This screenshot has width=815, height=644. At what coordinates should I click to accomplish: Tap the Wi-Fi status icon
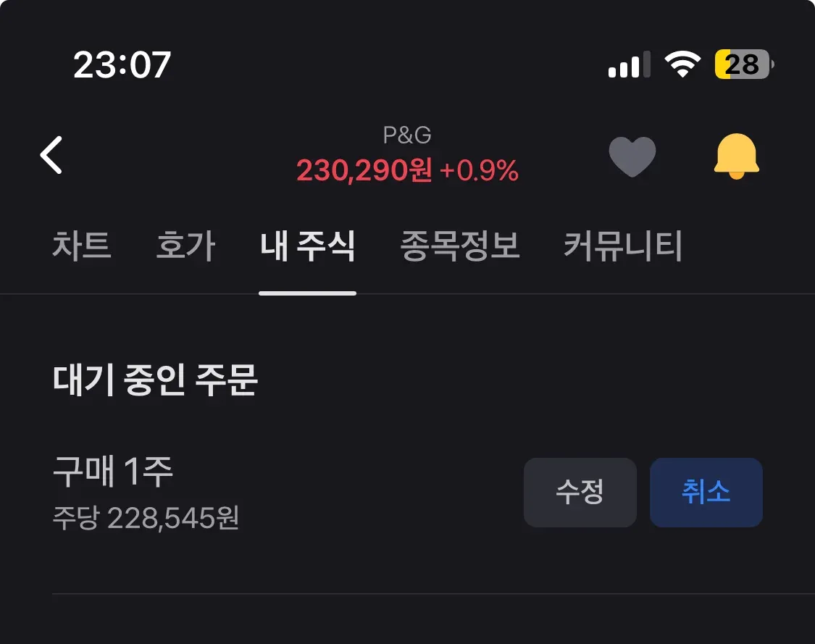(x=682, y=64)
